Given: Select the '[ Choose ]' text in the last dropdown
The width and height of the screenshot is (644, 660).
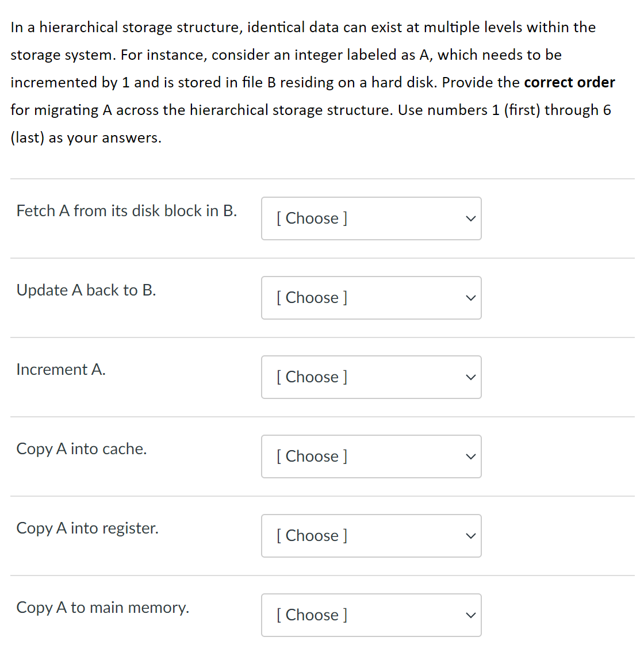Looking at the screenshot, I should 312,615.
